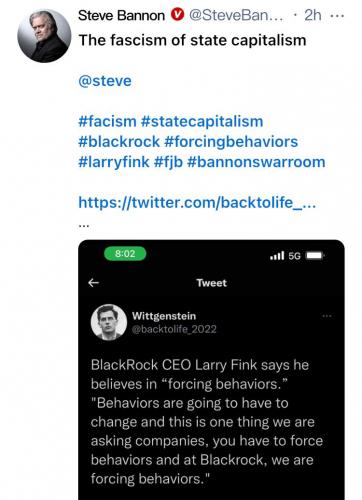Open the #blackrock hashtag

[119, 142]
